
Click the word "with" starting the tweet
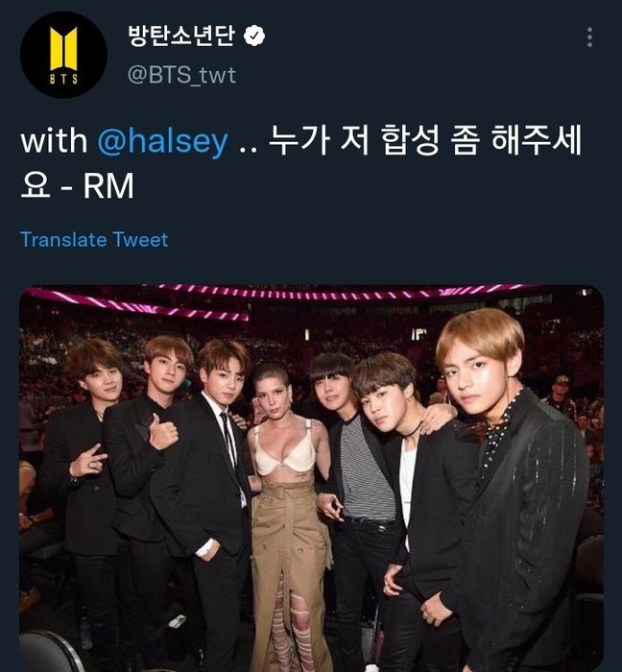click(x=54, y=142)
